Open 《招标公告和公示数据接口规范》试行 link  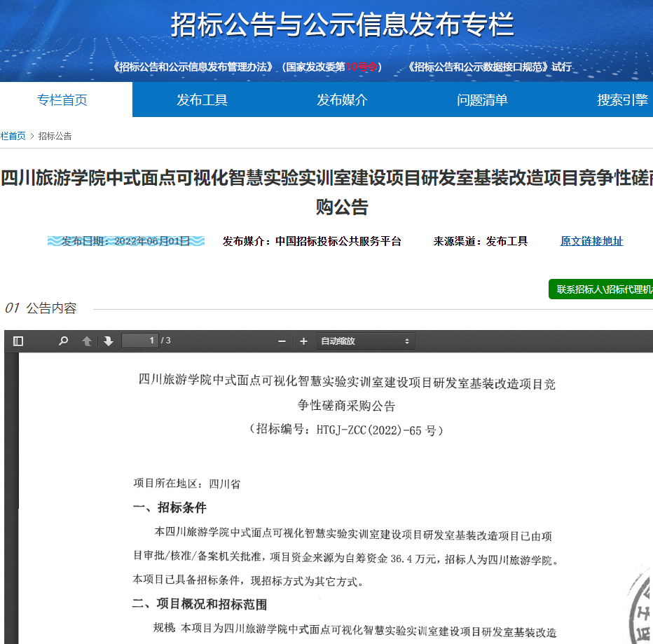(490, 67)
